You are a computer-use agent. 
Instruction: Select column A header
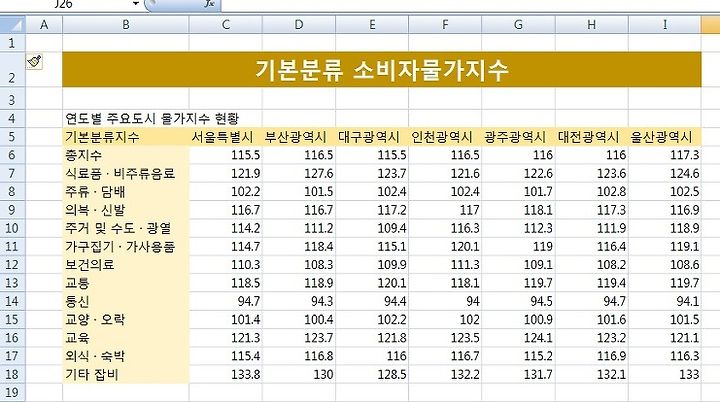click(x=44, y=24)
